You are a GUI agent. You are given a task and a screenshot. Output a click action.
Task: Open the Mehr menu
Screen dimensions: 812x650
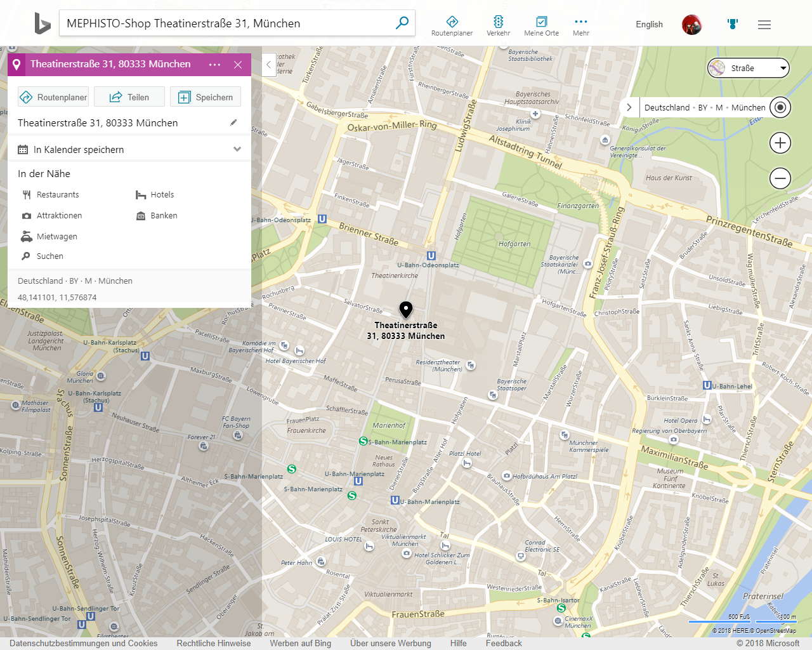[580, 26]
